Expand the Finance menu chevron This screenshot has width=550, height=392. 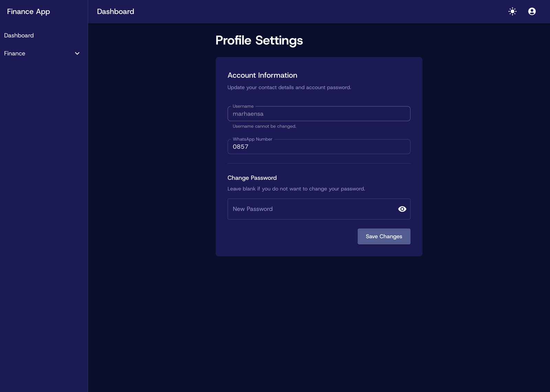[x=77, y=54]
